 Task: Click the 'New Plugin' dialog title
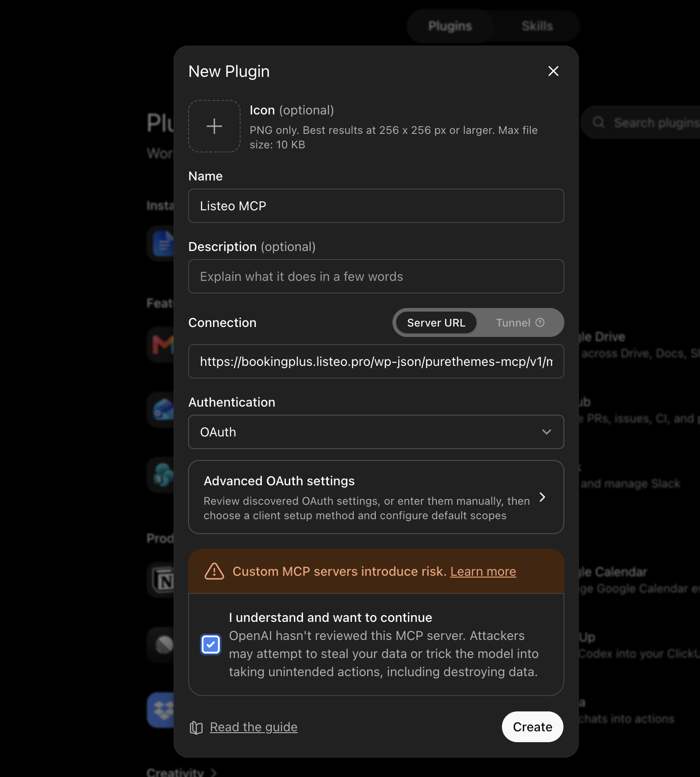click(x=229, y=71)
